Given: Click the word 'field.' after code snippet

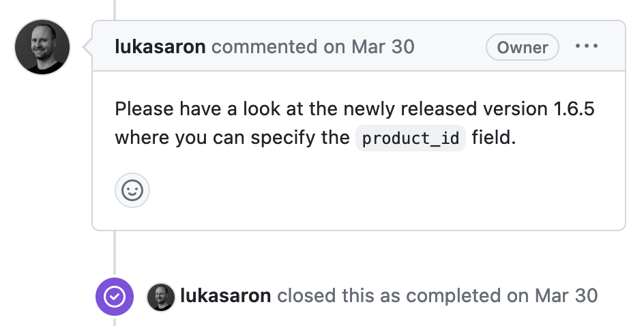Looking at the screenshot, I should click(494, 138).
